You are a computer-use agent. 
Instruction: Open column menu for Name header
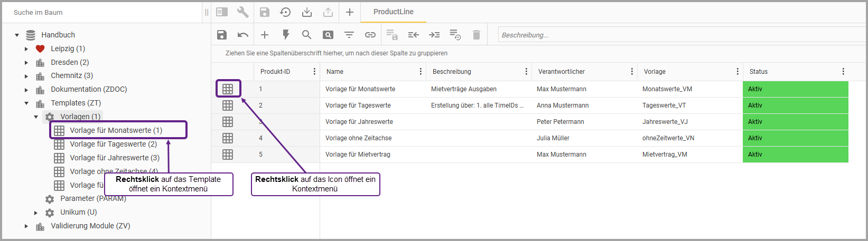pyautogui.click(x=421, y=72)
